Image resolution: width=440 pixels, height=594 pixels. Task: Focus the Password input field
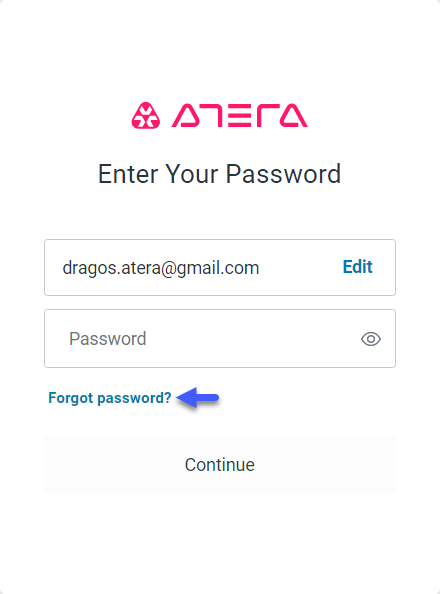[220, 338]
